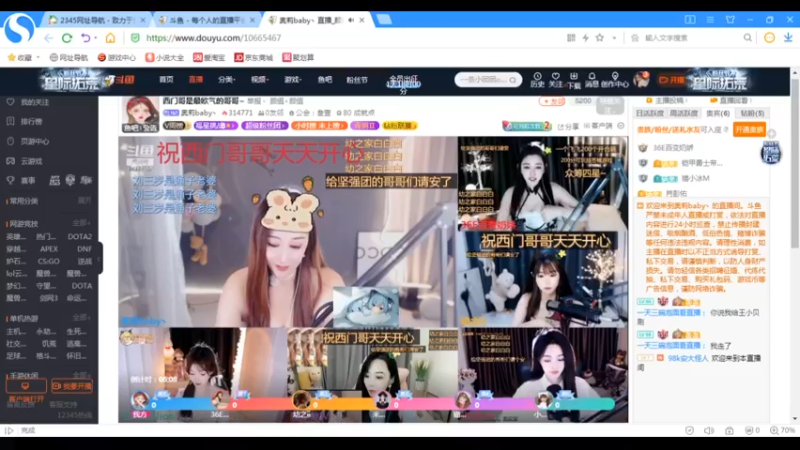This screenshot has height=450, width=800.
Task: Toggle the split-view sidebar icon in title bar
Action: (690, 19)
